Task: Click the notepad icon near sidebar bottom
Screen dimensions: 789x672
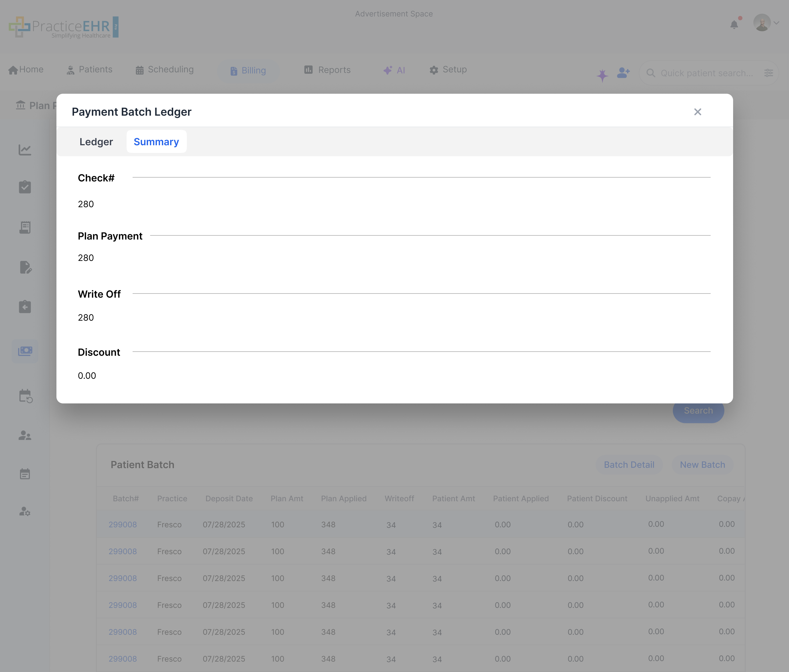Action: 25,474
